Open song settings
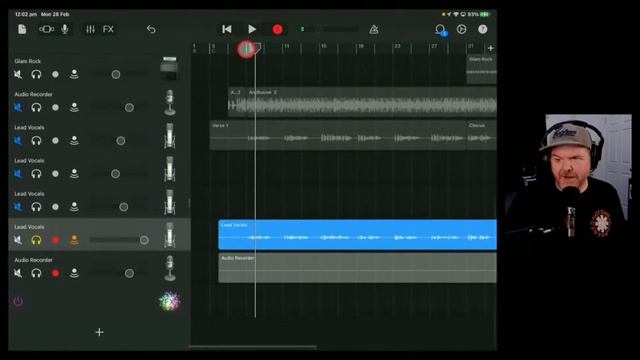The width and height of the screenshot is (640, 360). (x=461, y=29)
